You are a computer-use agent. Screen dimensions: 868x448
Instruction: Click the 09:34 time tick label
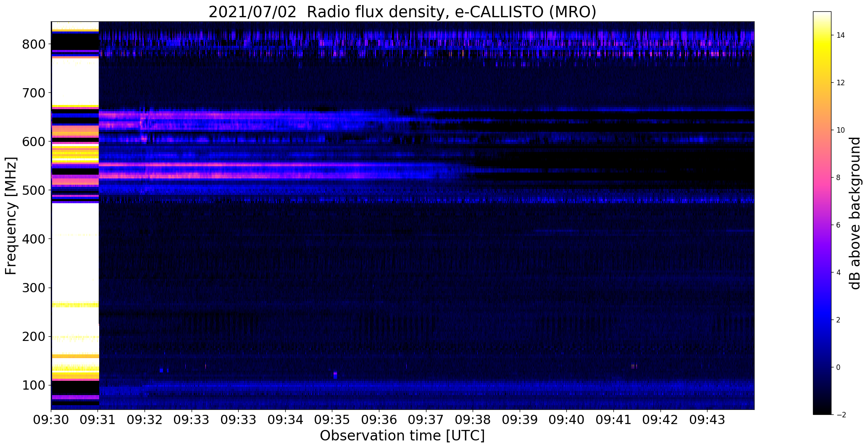pos(286,420)
